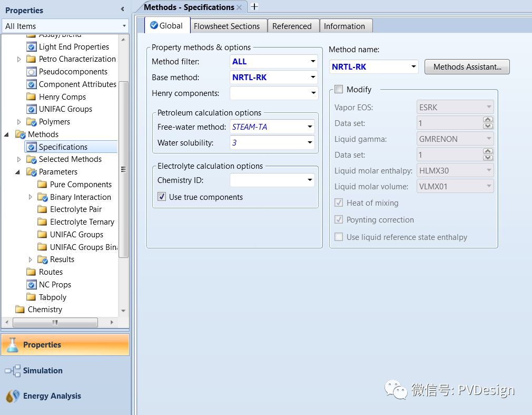Click the Routes folder icon

coord(31,272)
